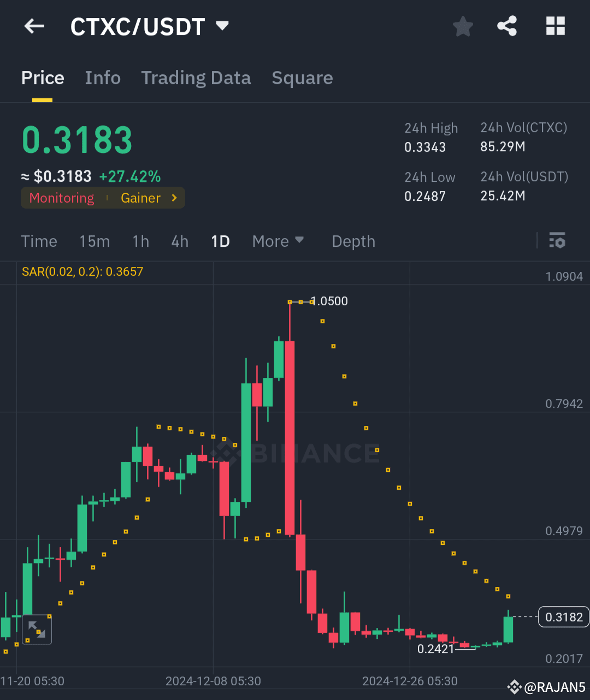Switch to the Trading Data tab

pyautogui.click(x=196, y=78)
